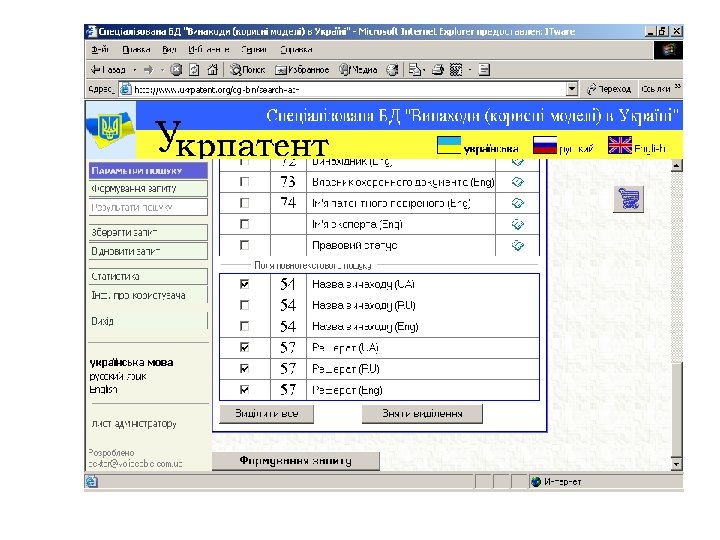
Task: Expand the address bar dropdown arrow
Action: (x=572, y=89)
